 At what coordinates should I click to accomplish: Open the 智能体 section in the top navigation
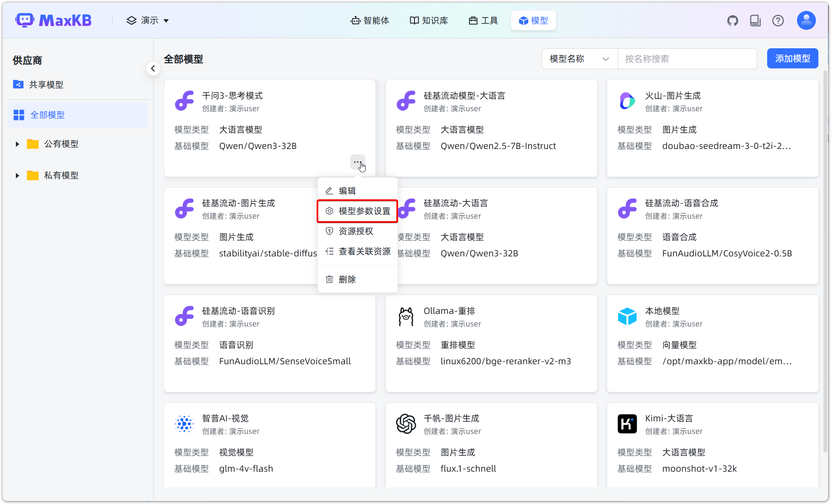click(370, 20)
